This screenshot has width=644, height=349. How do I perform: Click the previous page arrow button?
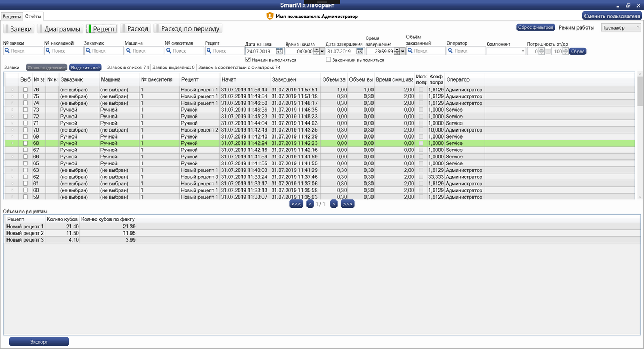310,204
